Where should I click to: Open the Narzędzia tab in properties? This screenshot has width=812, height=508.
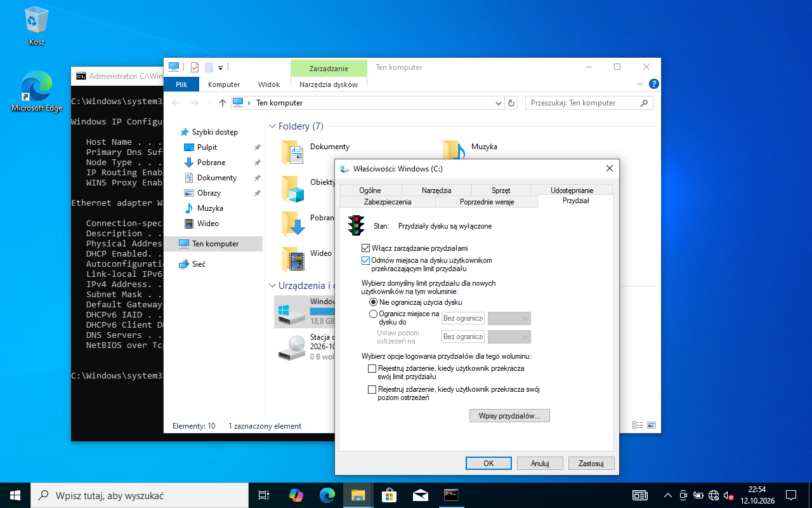click(x=436, y=190)
